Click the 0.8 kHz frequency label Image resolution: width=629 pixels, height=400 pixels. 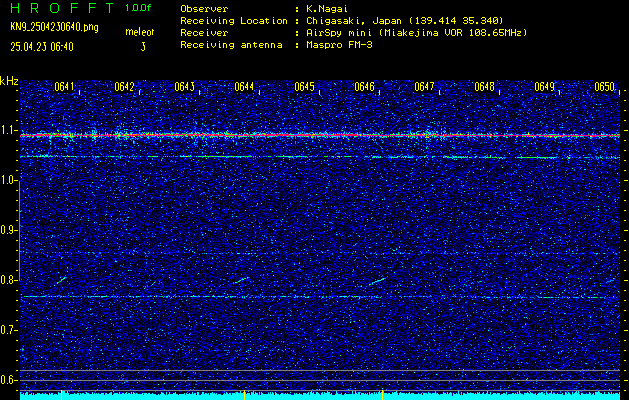pyautogui.click(x=8, y=280)
